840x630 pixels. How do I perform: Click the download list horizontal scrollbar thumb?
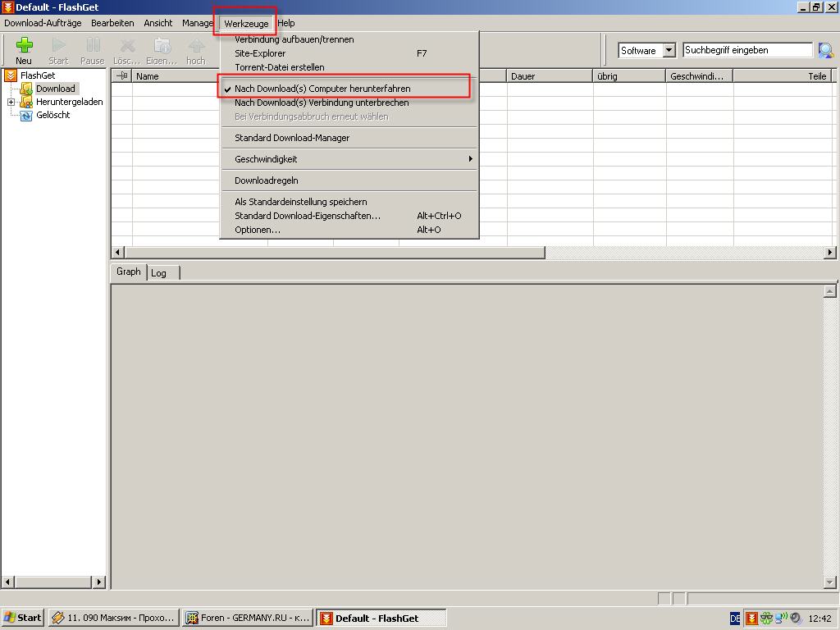click(x=335, y=252)
